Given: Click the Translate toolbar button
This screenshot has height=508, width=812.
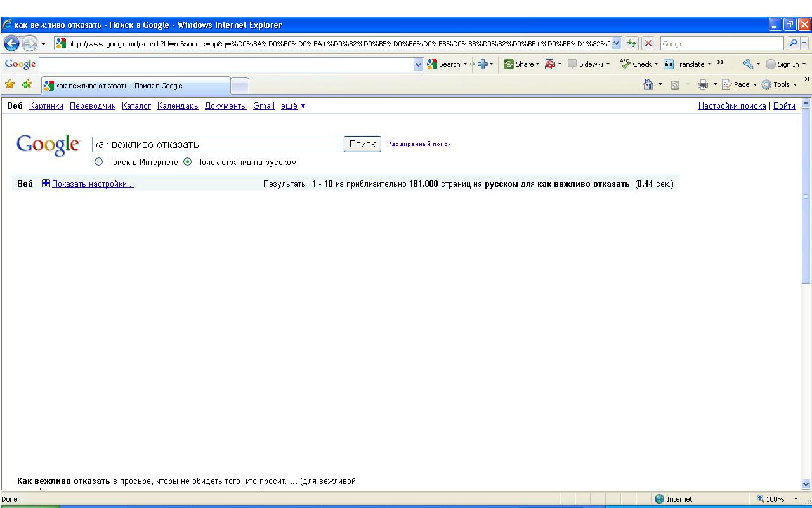Looking at the screenshot, I should pyautogui.click(x=684, y=64).
